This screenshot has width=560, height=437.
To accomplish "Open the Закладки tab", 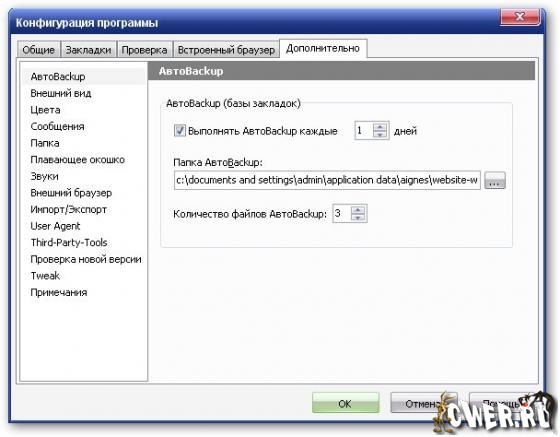I will (88, 50).
